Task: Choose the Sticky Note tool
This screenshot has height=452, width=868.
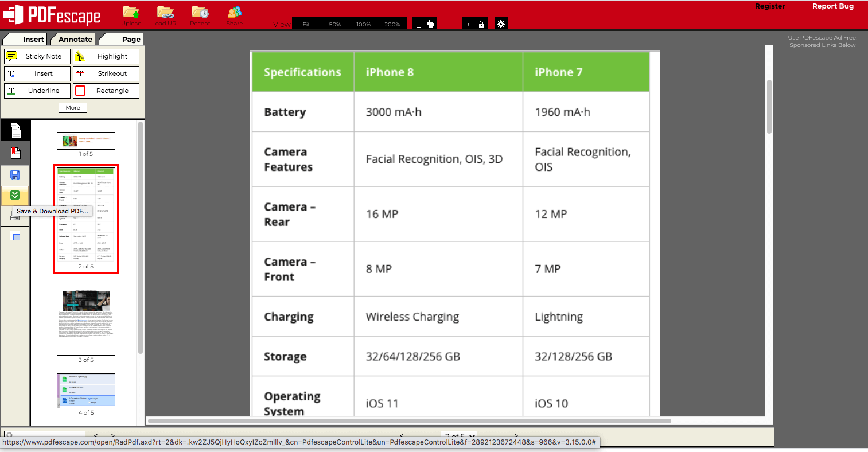Action: pos(37,56)
